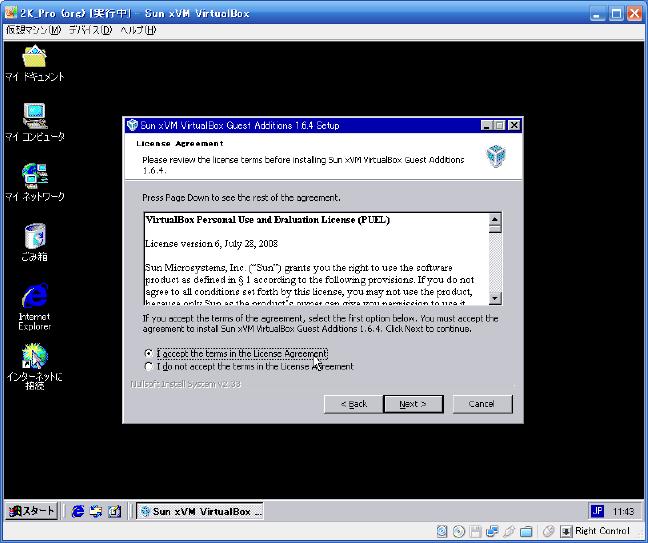Open the スタート start menu
Viewport: 648px width, 543px height.
[x=31, y=511]
